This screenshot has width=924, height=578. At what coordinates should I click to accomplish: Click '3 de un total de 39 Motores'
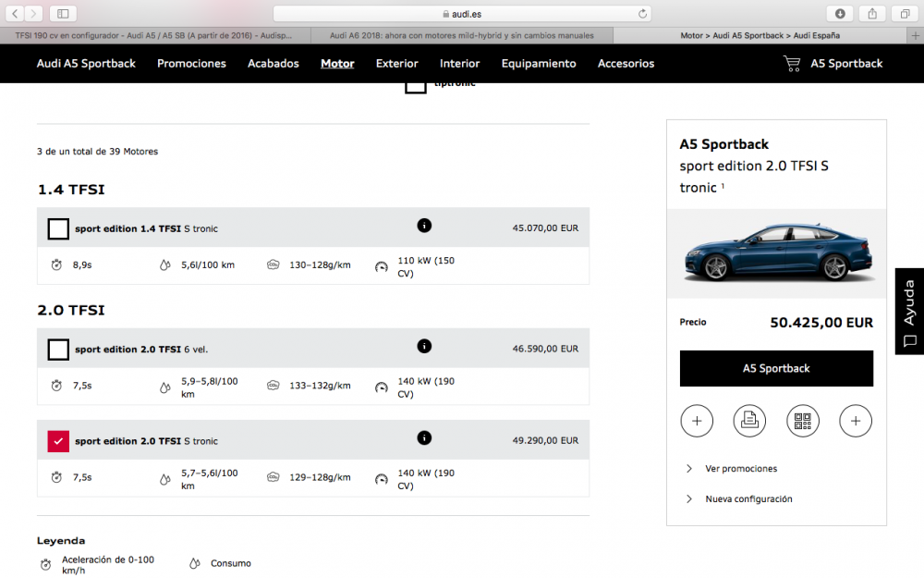(x=97, y=152)
